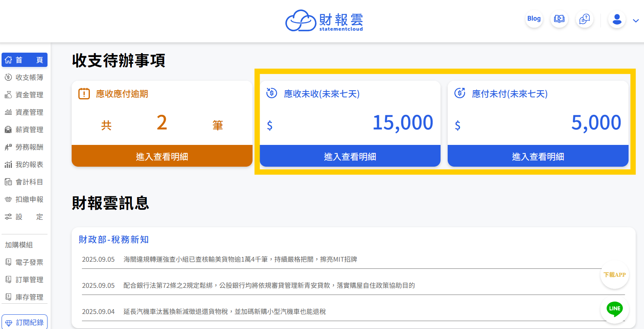Image resolution: width=644 pixels, height=329 pixels.
Task: Go to 首頁 in the sidebar
Action: coord(25,60)
